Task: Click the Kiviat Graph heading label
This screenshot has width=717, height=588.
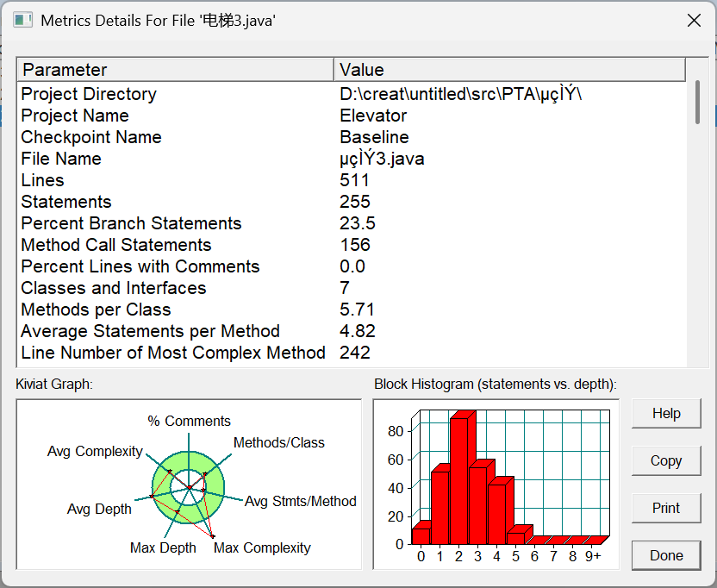Action: (54, 384)
